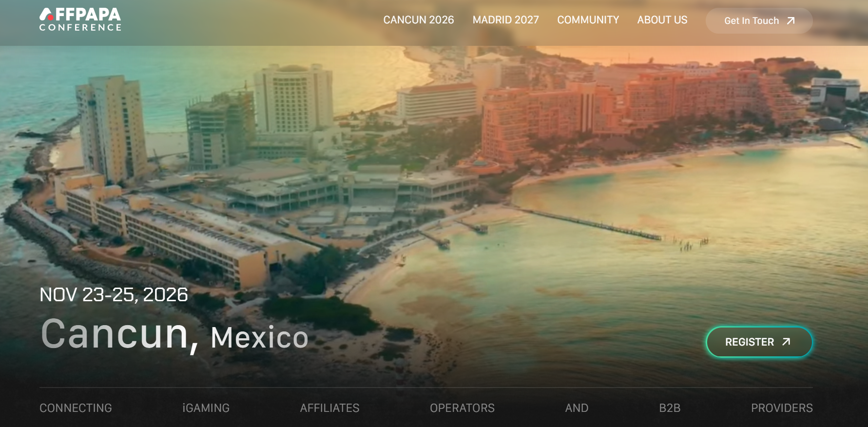Click the word Mexico in the heading
The width and height of the screenshot is (868, 427).
pyautogui.click(x=260, y=337)
